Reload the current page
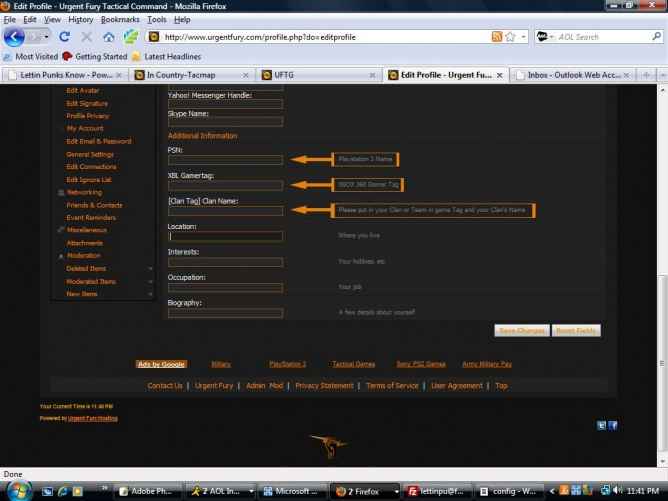Image resolution: width=668 pixels, height=501 pixels. [62, 37]
